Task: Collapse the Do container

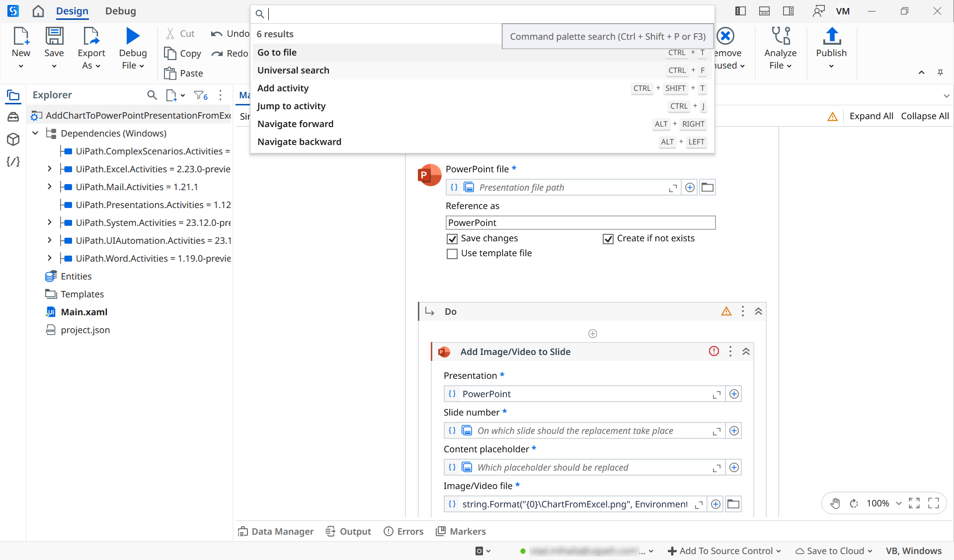Action: click(x=758, y=311)
